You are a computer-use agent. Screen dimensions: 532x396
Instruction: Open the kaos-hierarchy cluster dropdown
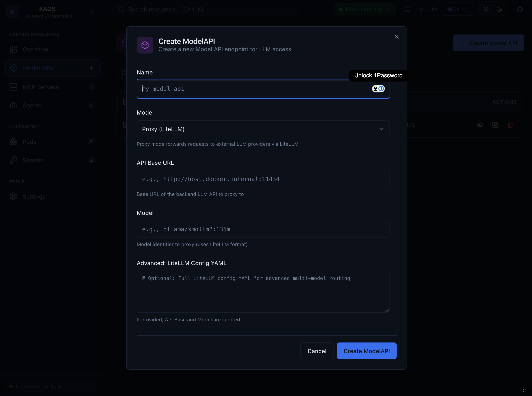[364, 9]
